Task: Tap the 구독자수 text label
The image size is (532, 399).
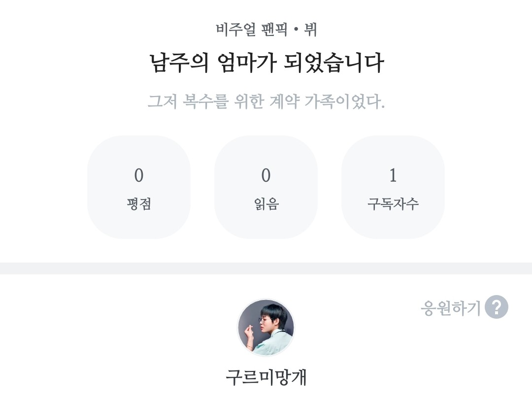Action: click(393, 204)
